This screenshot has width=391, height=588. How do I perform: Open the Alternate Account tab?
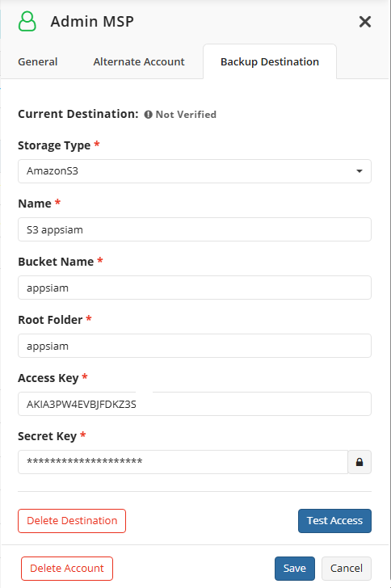click(x=139, y=62)
